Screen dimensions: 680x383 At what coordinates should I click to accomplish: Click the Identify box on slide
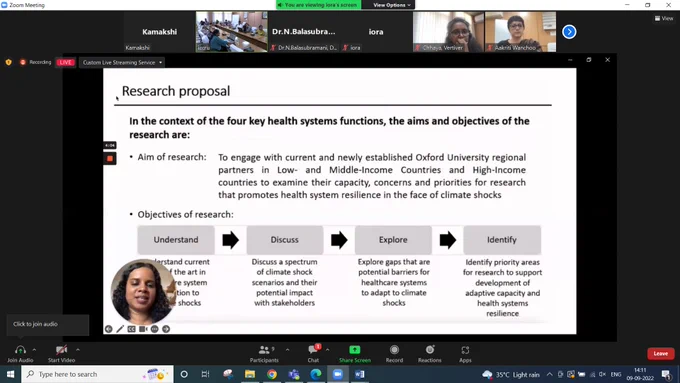click(x=502, y=239)
